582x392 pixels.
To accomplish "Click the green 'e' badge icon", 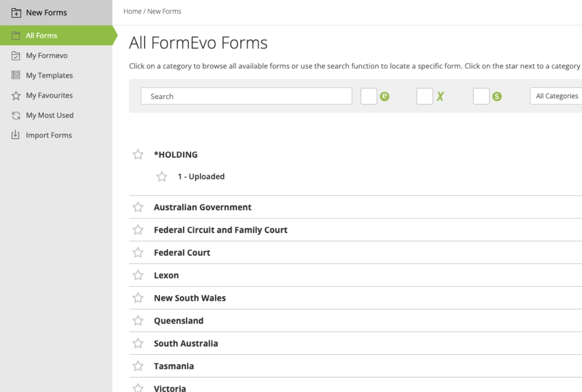I will pyautogui.click(x=385, y=96).
